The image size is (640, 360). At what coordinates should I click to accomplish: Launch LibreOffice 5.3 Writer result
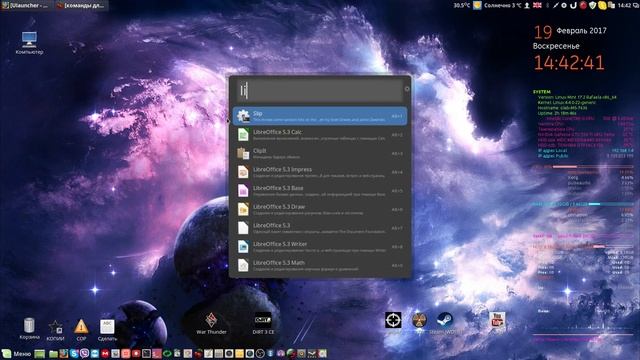320,247
